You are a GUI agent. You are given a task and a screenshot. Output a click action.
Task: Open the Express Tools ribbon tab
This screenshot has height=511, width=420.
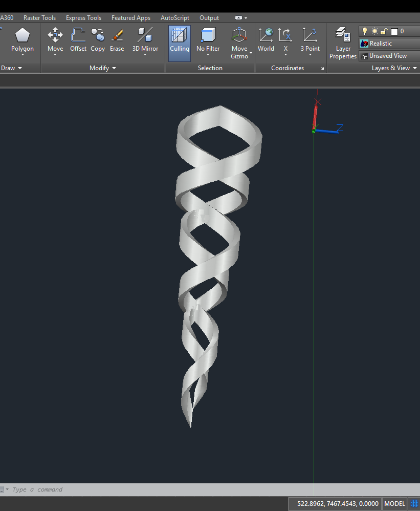pos(83,17)
